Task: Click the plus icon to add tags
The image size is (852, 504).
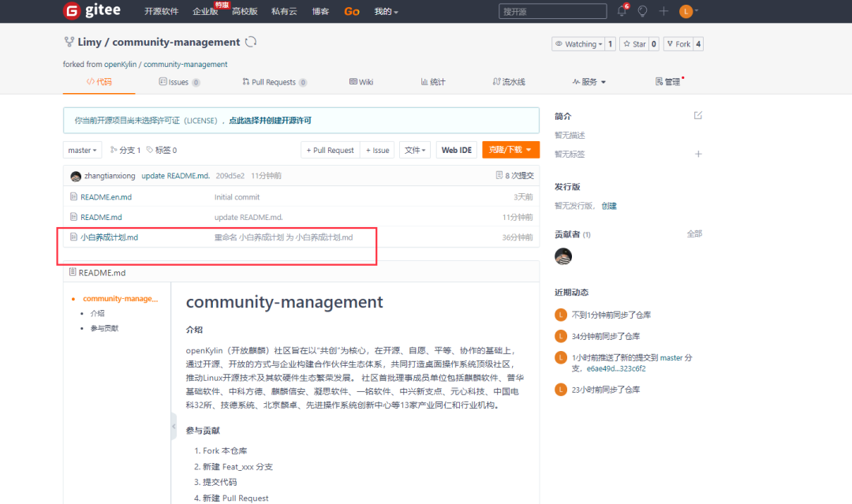Action: click(698, 155)
